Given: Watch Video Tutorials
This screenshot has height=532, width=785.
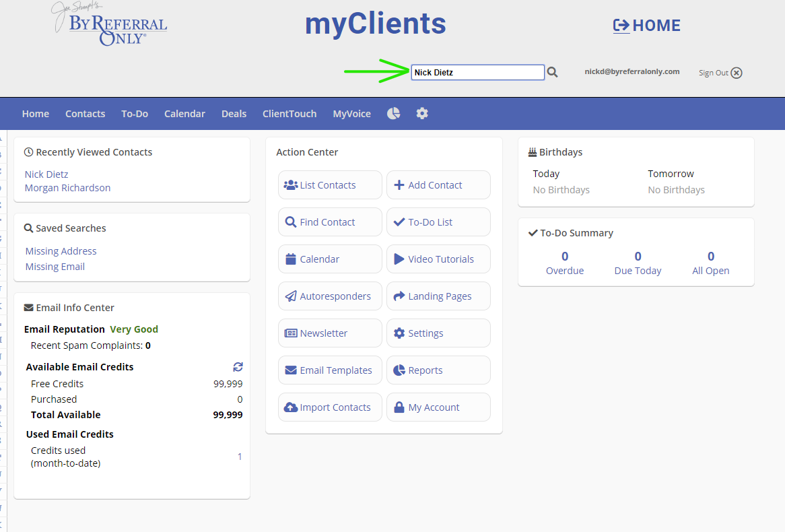Looking at the screenshot, I should tap(438, 259).
